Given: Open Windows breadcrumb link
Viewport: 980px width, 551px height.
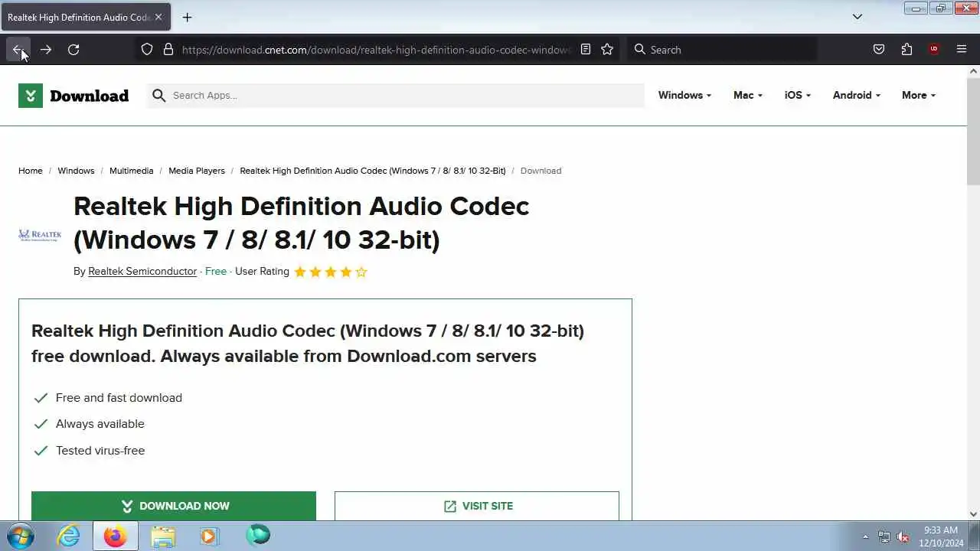Looking at the screenshot, I should coord(76,171).
